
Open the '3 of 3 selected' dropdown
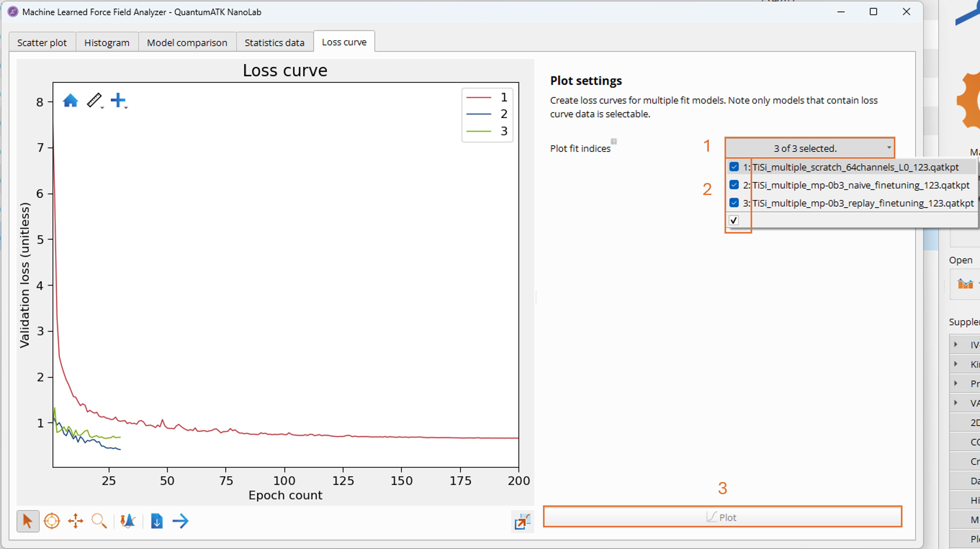810,148
